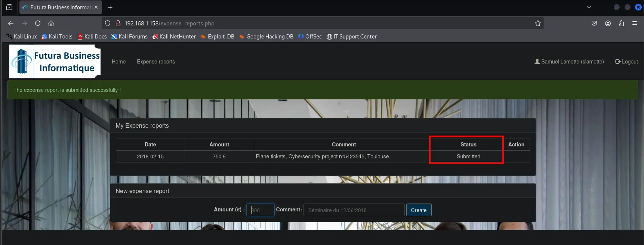This screenshot has height=245, width=644.
Task: Click the 750 € amount cell
Action: tap(219, 156)
